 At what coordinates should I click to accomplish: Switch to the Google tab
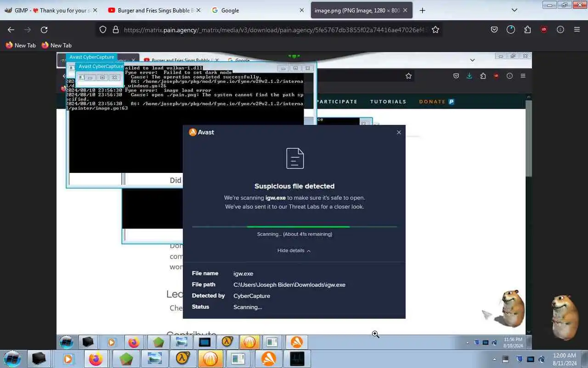click(257, 10)
